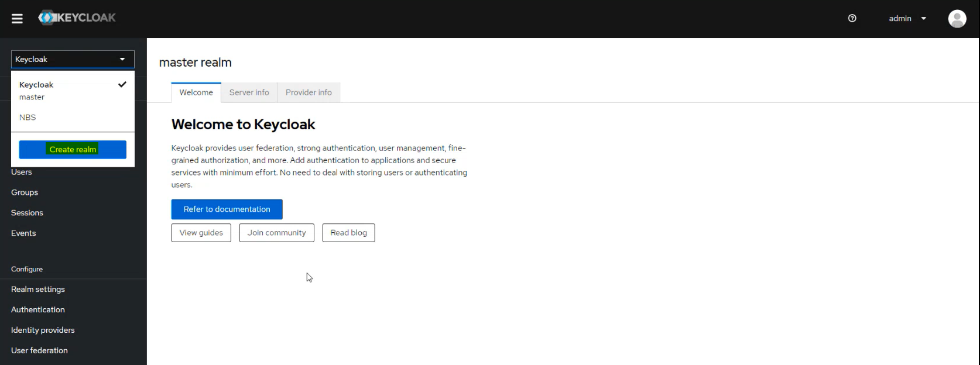Switch to the NBS realm

[73, 117]
